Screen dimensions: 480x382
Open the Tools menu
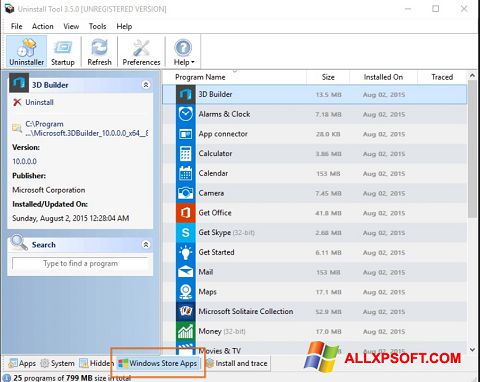[x=97, y=26]
